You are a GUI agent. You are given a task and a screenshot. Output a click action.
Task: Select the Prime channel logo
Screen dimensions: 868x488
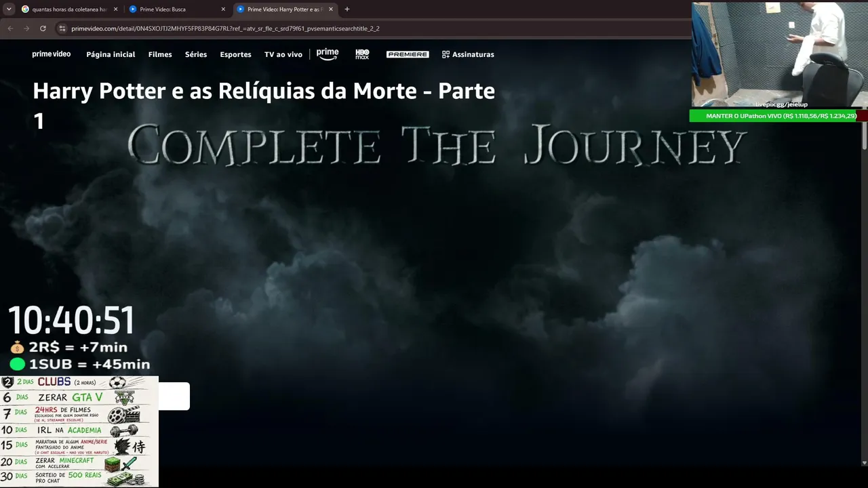coord(328,54)
